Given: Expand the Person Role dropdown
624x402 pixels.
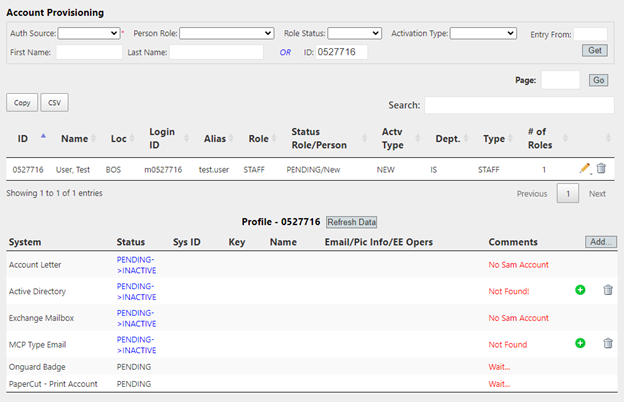Looking at the screenshot, I should [x=226, y=33].
